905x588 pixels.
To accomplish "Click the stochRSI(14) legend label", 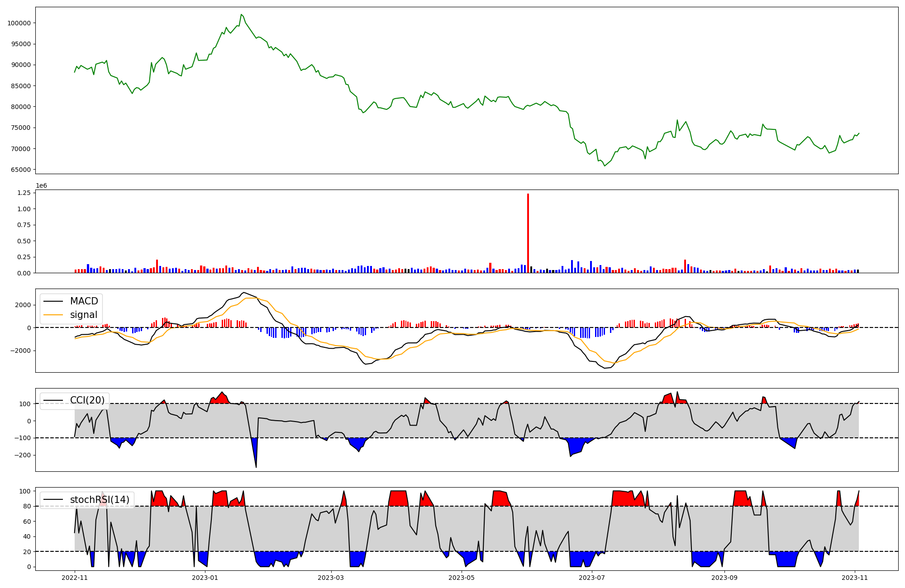I will (x=99, y=500).
